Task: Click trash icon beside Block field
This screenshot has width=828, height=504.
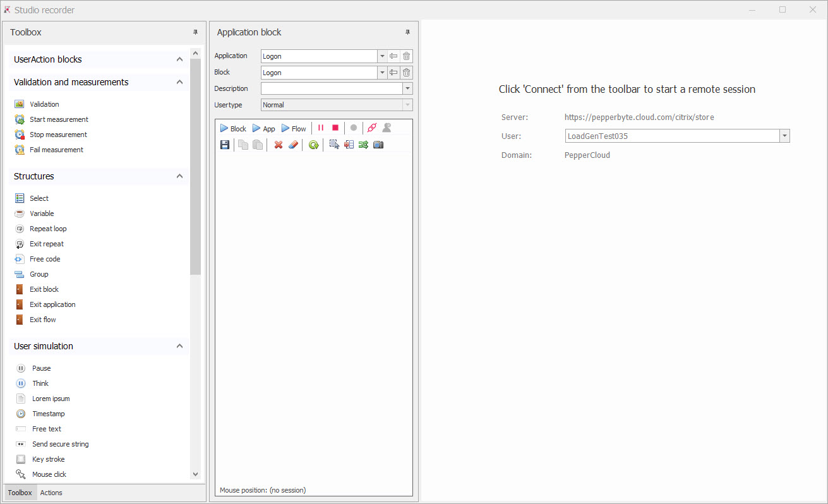Action: coord(407,73)
